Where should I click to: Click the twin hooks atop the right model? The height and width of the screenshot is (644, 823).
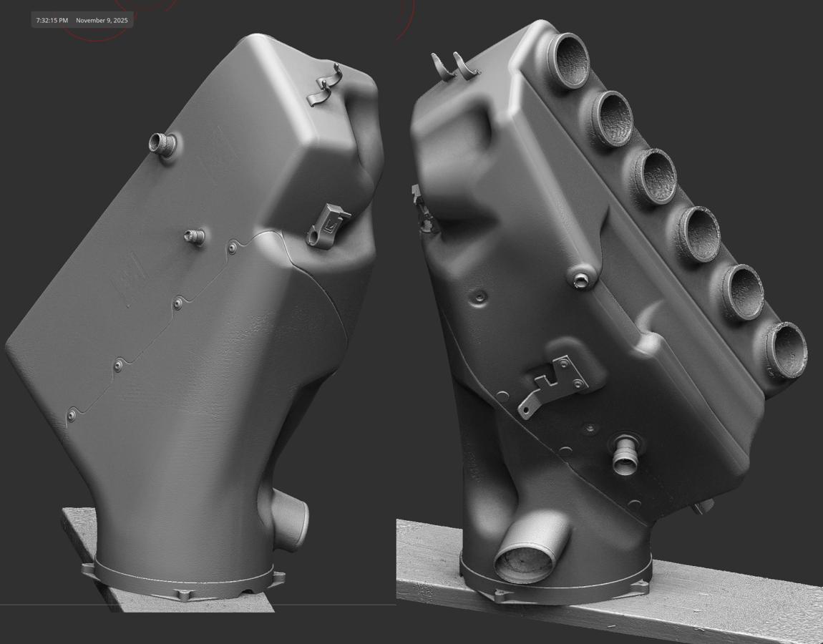click(x=454, y=66)
